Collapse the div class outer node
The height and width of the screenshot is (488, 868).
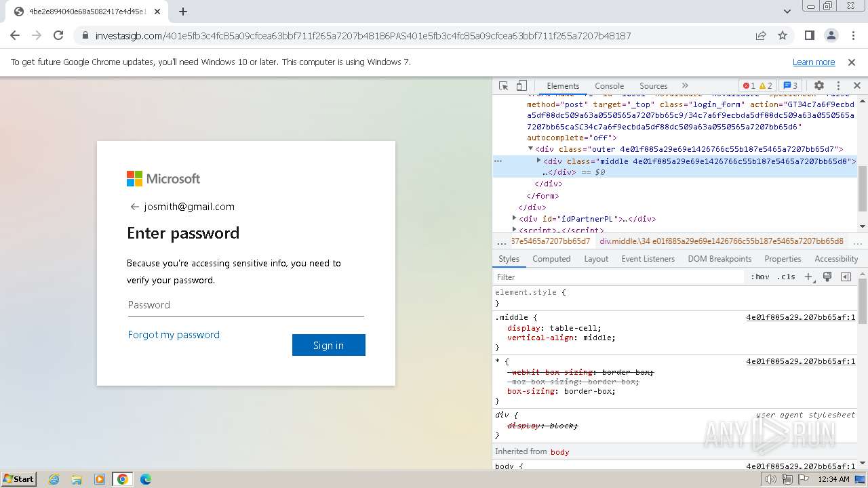[x=531, y=149]
